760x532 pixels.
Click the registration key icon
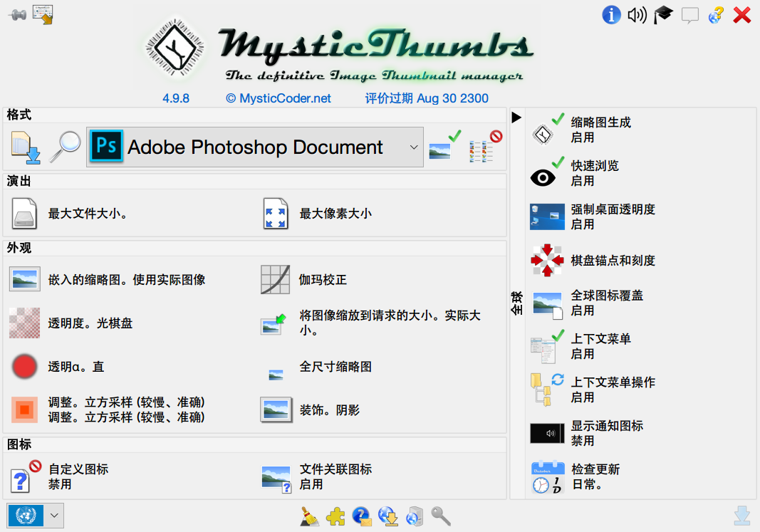click(442, 516)
